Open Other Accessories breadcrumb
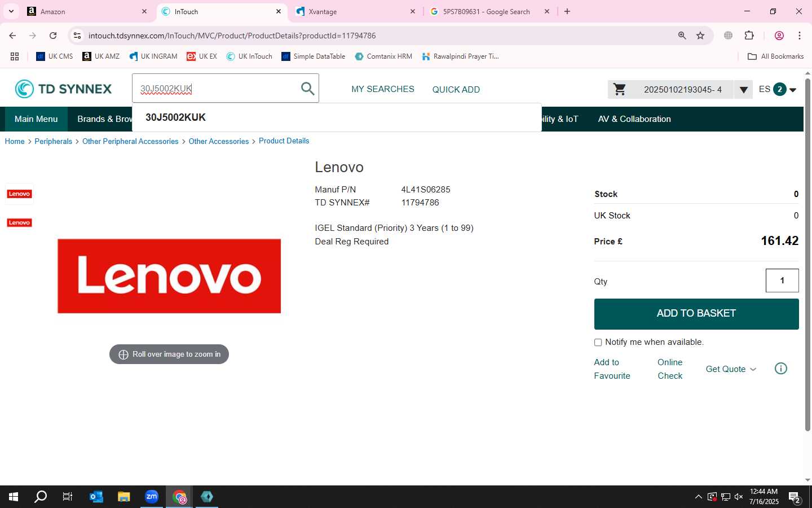 tap(218, 141)
